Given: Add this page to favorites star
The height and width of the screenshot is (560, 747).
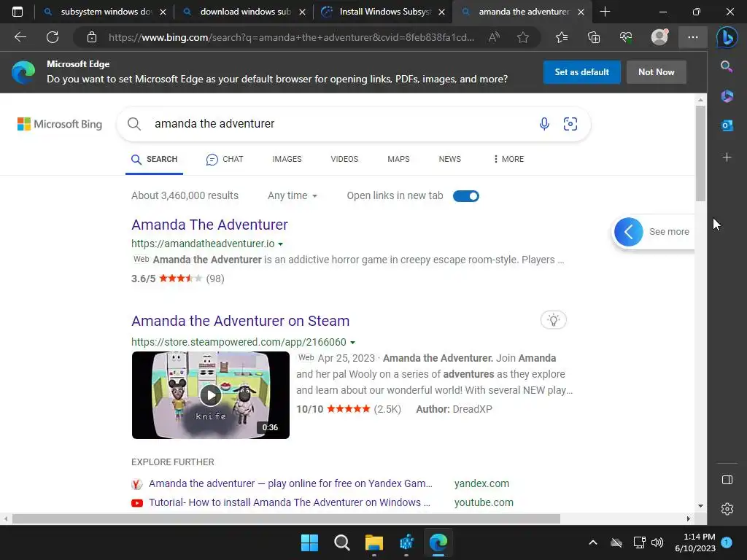Looking at the screenshot, I should pyautogui.click(x=523, y=37).
